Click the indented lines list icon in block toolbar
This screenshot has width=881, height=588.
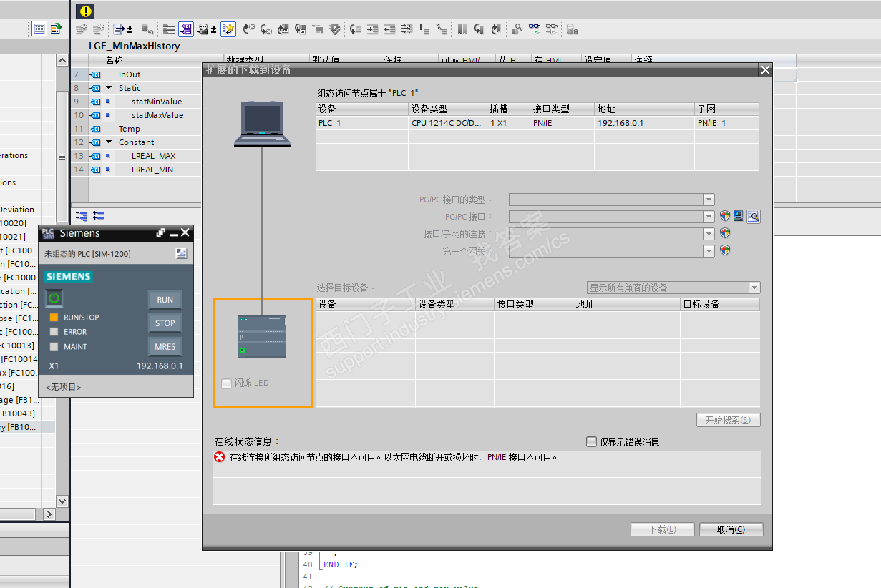[169, 29]
